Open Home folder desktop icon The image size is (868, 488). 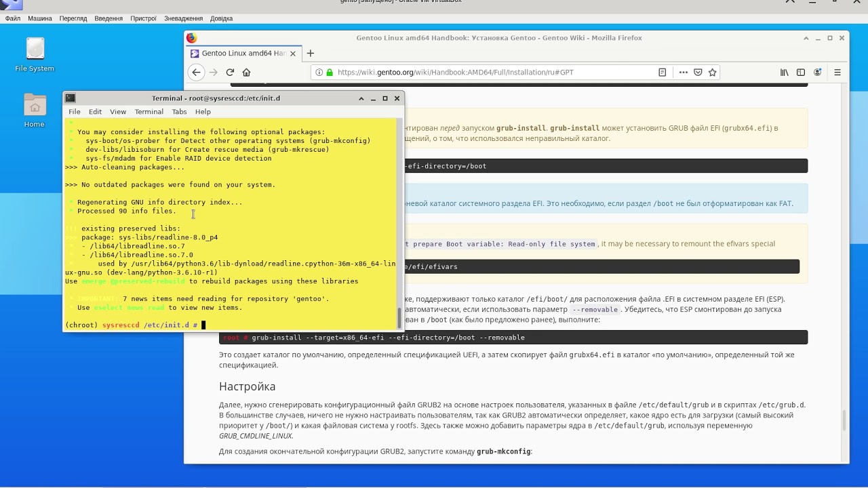click(x=35, y=110)
